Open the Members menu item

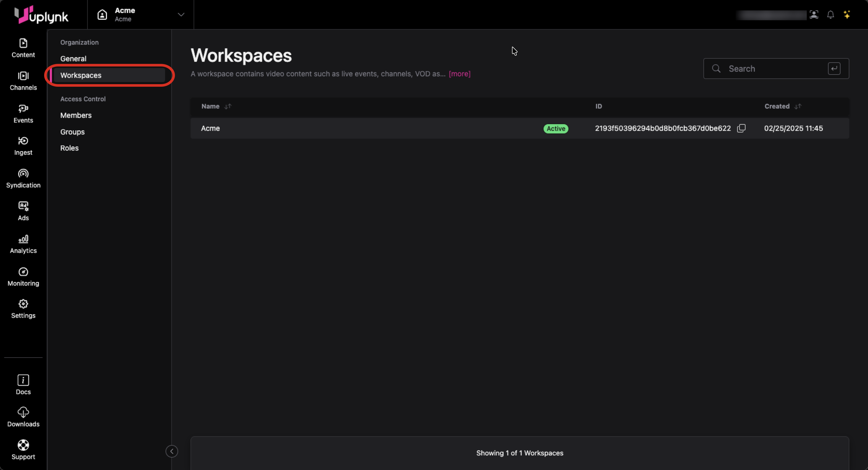(76, 115)
